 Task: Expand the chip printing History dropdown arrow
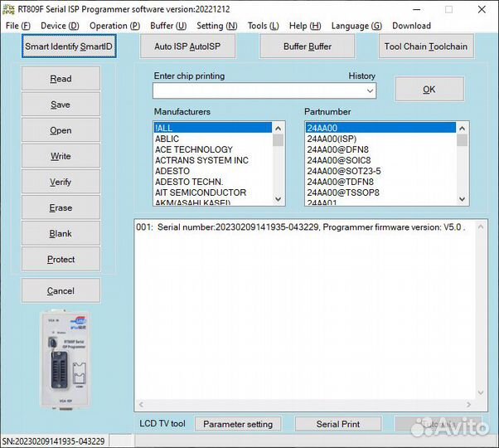coord(370,90)
